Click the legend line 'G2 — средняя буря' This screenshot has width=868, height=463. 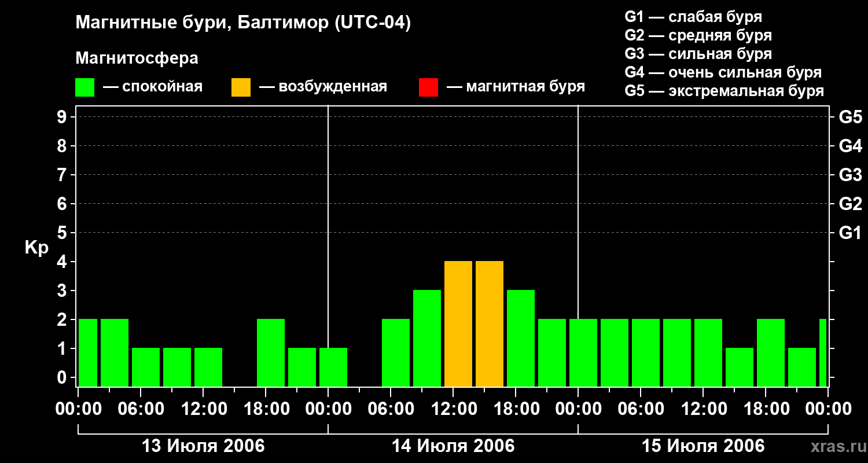(x=698, y=35)
